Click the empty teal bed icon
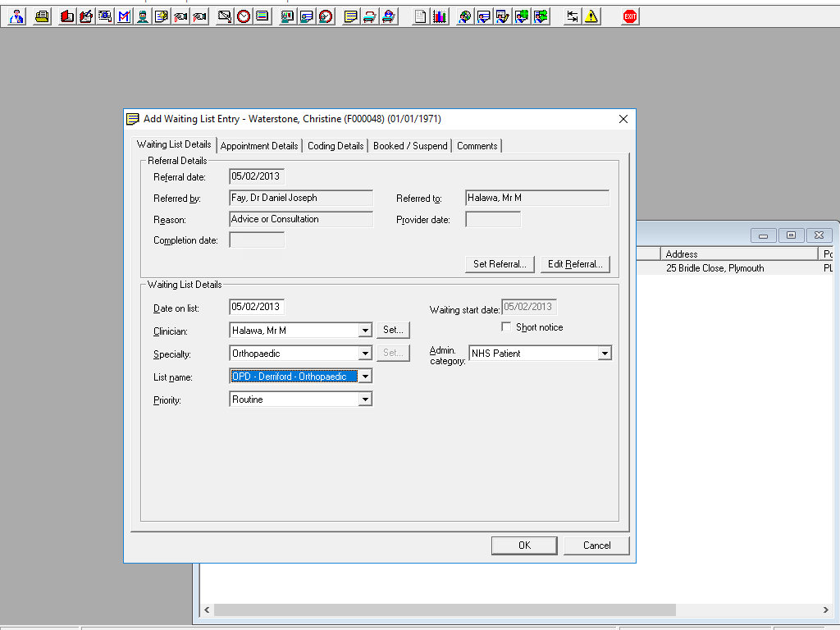This screenshot has height=630, width=840. pos(369,16)
